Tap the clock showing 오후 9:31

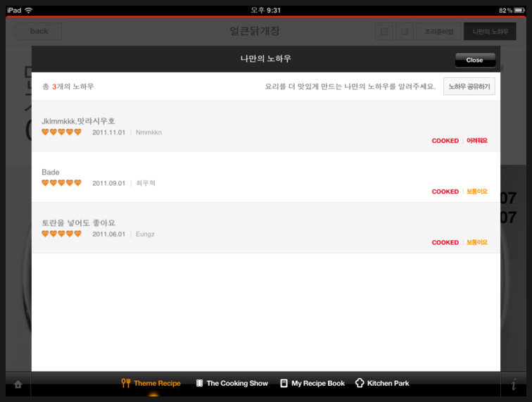click(x=266, y=11)
